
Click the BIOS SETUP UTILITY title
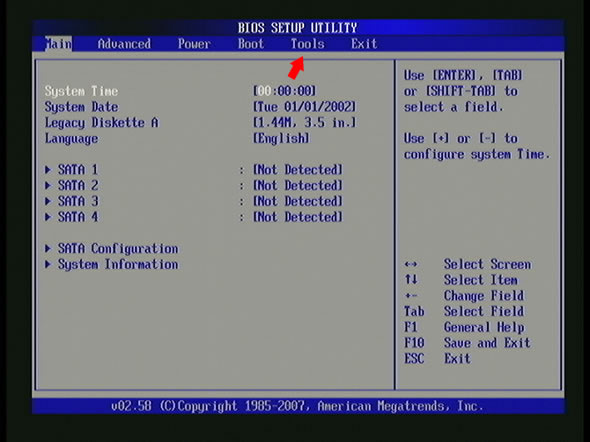coord(297,28)
